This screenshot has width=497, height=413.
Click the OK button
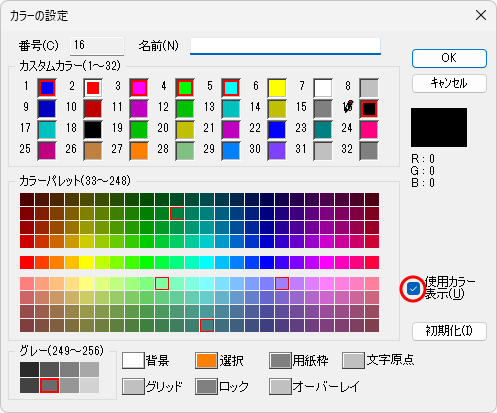(449, 58)
